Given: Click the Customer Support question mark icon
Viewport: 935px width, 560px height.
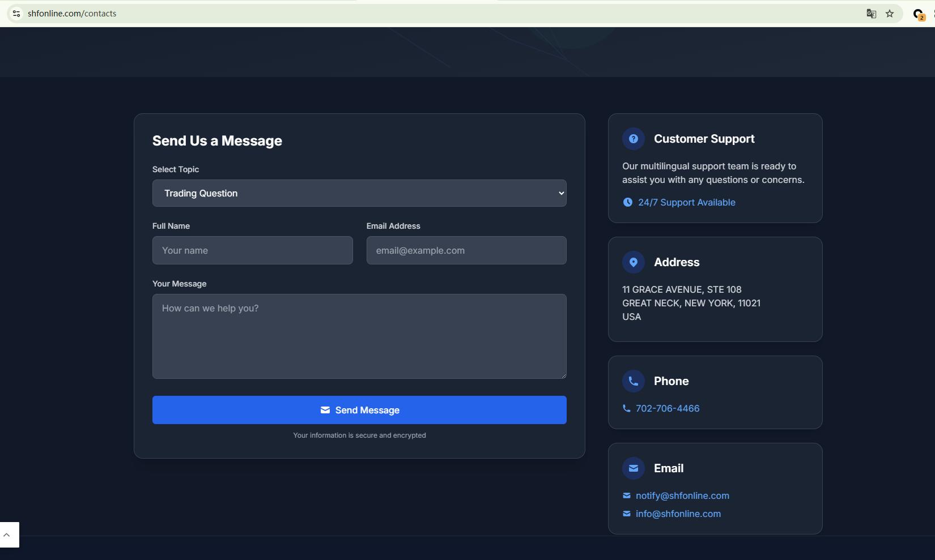Looking at the screenshot, I should click(x=633, y=139).
